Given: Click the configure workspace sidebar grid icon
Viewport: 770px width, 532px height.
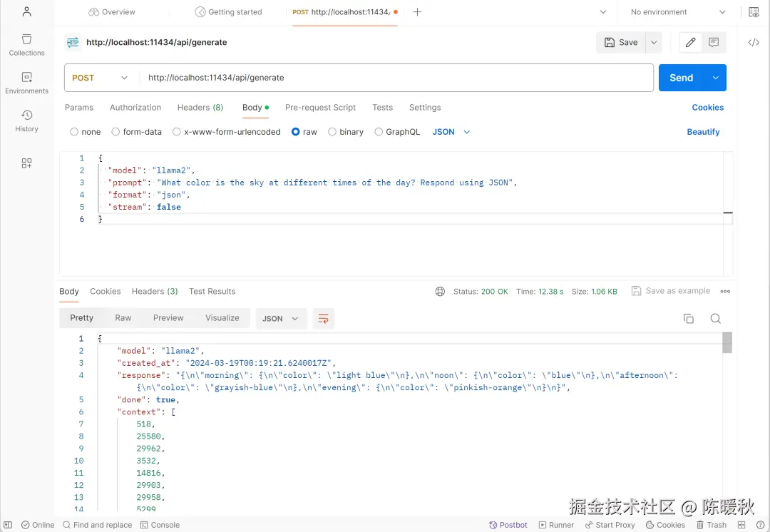Looking at the screenshot, I should click(26, 163).
